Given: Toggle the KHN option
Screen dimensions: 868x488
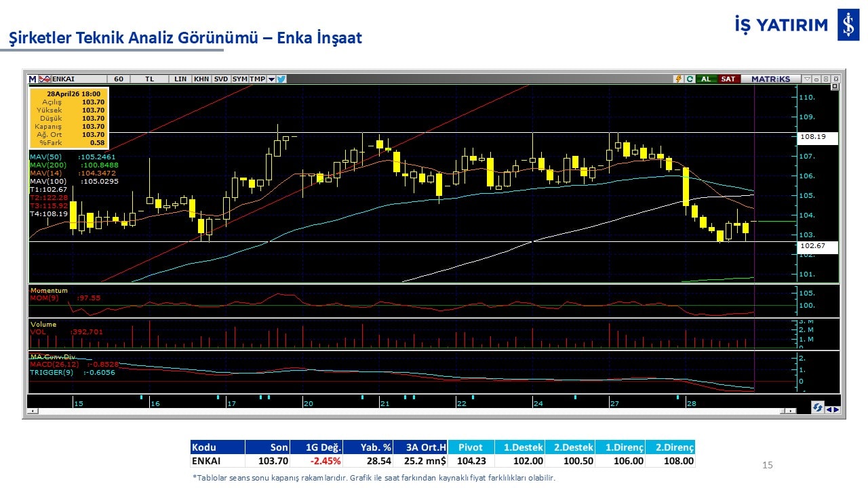Looking at the screenshot, I should click(201, 79).
